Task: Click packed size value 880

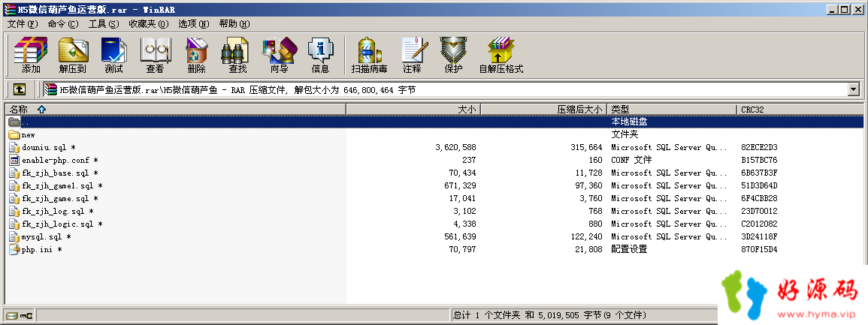Action: point(596,224)
